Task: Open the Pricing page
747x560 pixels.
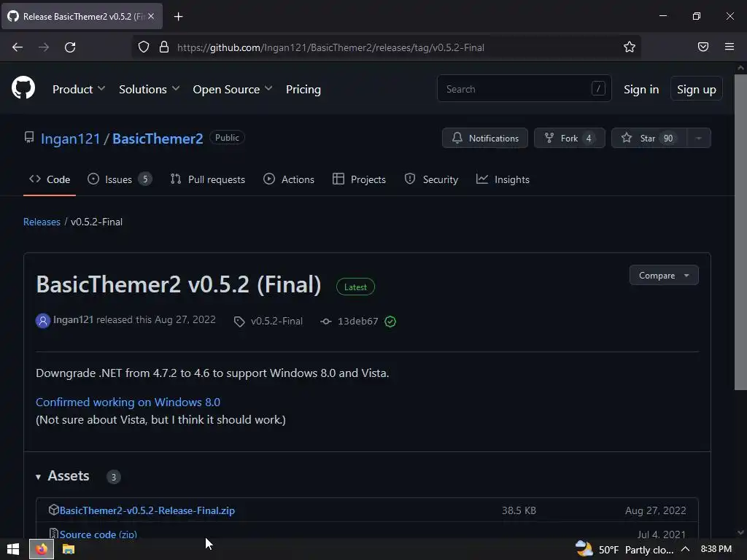Action: click(303, 89)
